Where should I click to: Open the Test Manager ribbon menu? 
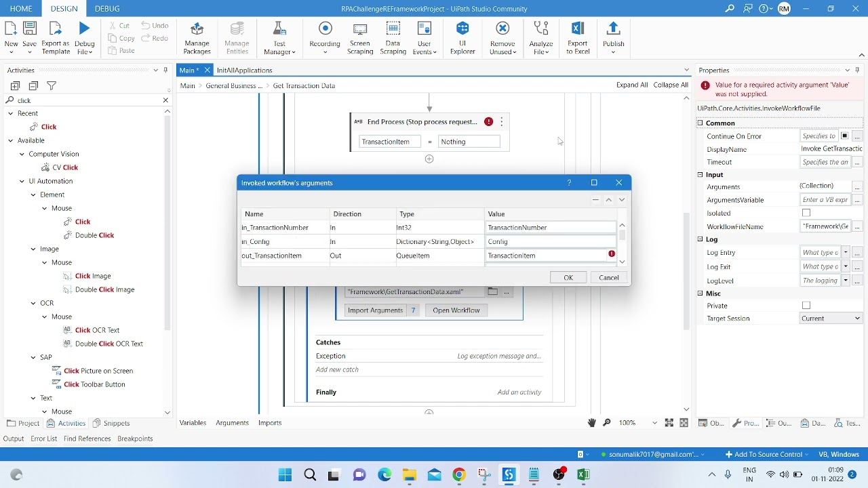point(279,37)
